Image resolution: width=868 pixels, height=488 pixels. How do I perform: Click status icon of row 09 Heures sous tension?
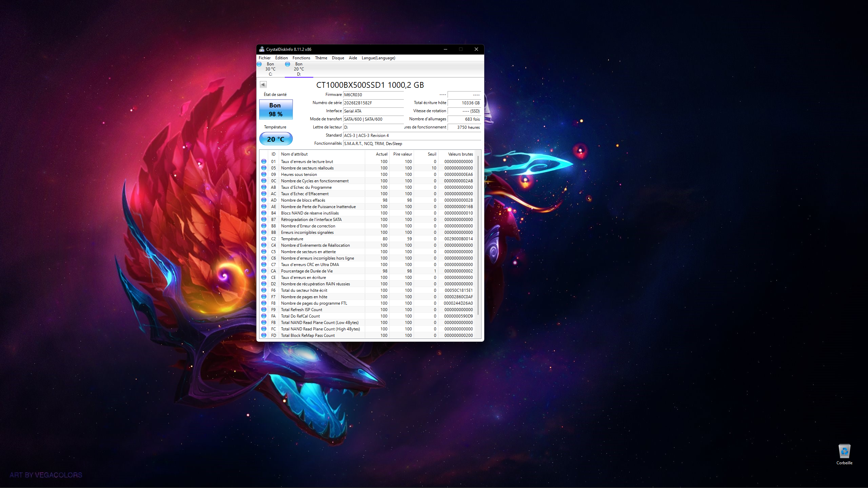[264, 174]
